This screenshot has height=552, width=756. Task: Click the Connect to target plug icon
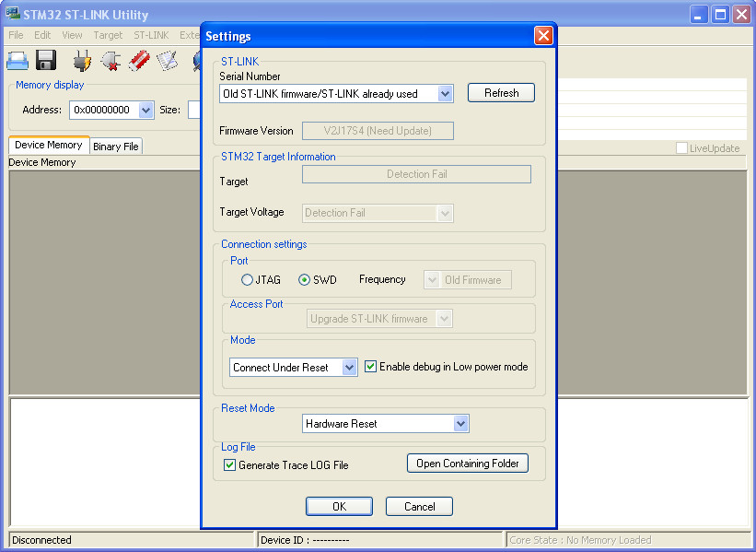tap(82, 61)
